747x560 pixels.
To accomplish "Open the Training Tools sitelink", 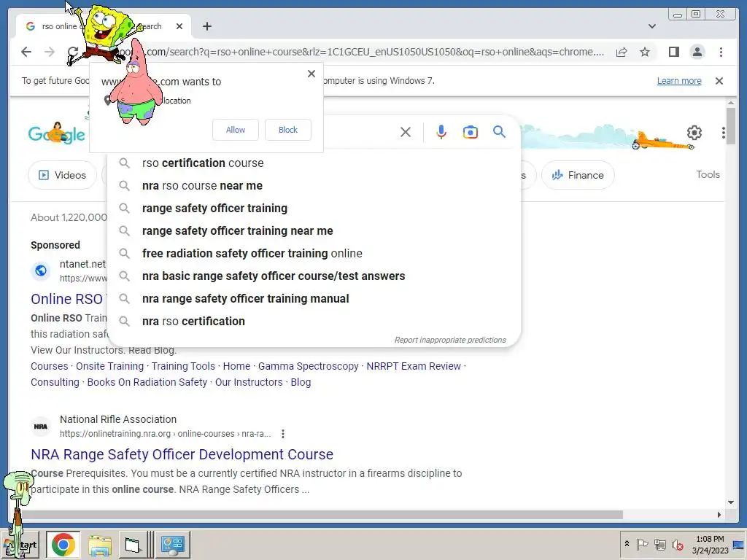I will pos(183,366).
